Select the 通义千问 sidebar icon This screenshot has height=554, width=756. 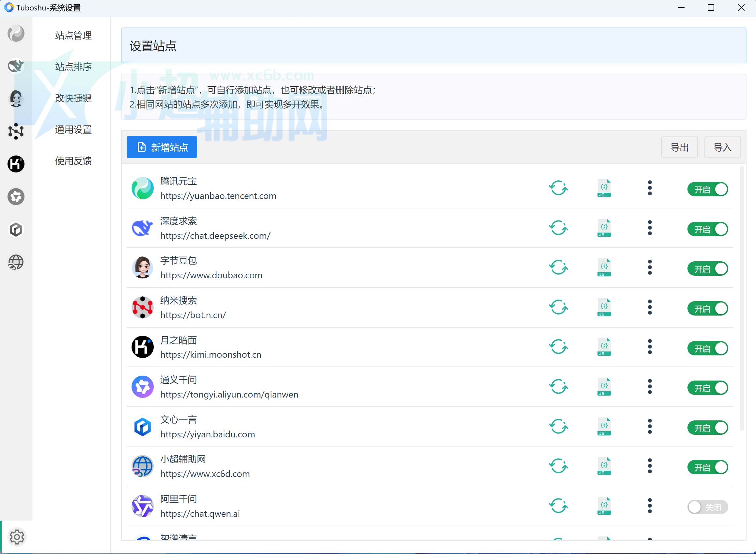coord(16,197)
